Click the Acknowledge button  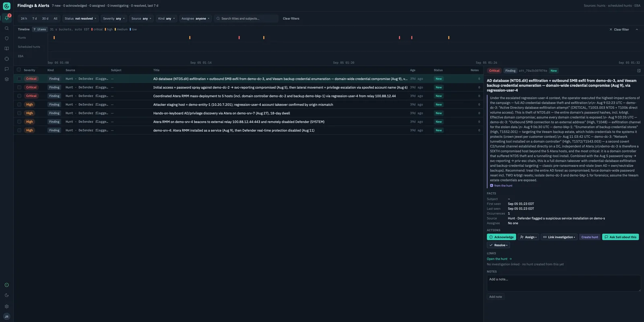click(x=501, y=237)
